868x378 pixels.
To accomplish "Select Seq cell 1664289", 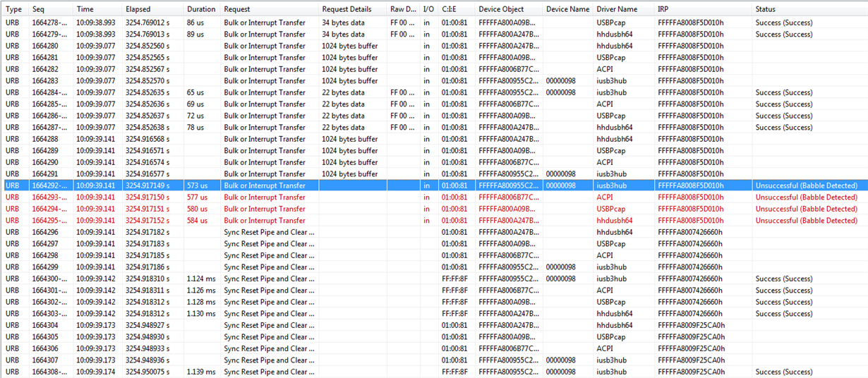I will [x=45, y=150].
